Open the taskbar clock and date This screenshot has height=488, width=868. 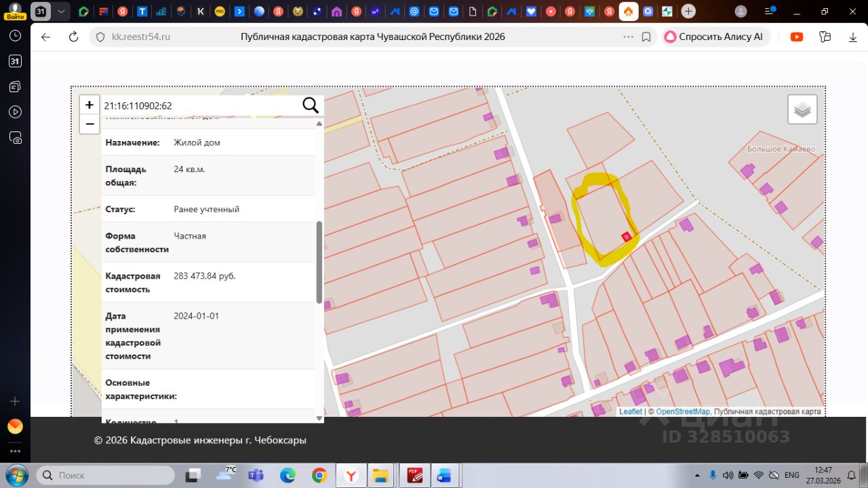click(x=823, y=475)
